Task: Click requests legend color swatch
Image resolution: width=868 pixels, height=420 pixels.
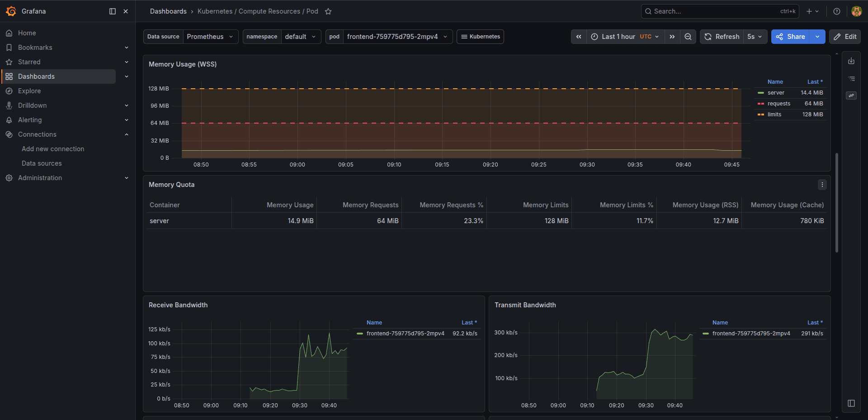Action: tap(761, 104)
